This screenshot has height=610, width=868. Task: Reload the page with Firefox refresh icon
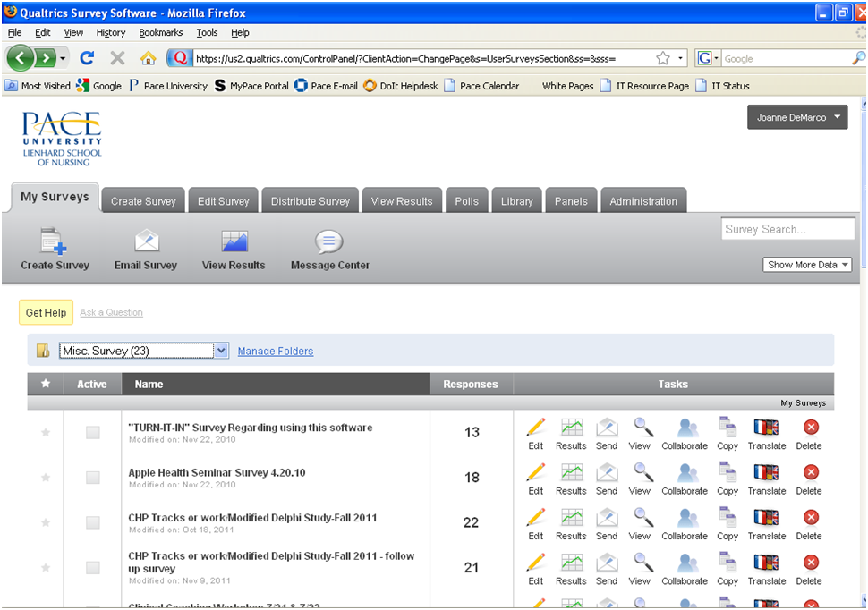pyautogui.click(x=87, y=58)
